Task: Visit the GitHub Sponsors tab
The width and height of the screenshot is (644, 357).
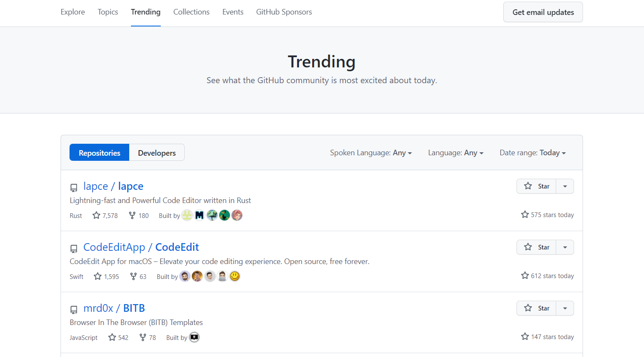Action: click(284, 12)
